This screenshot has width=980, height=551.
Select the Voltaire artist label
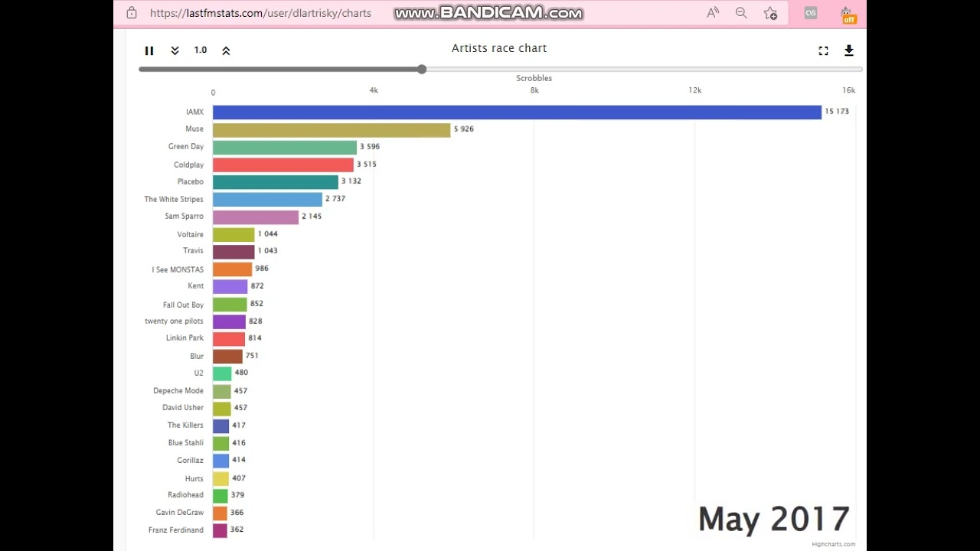(x=190, y=234)
